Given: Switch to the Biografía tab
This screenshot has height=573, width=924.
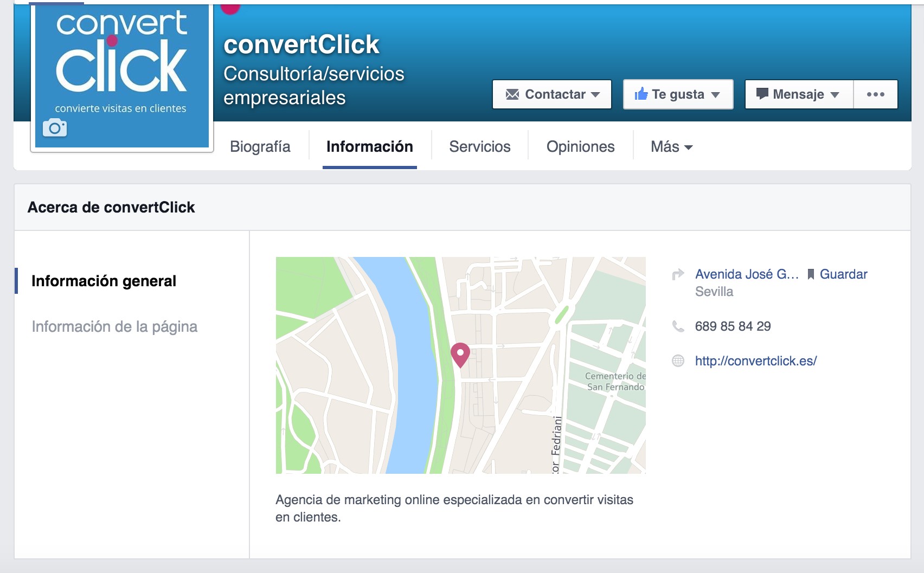Looking at the screenshot, I should click(x=260, y=146).
